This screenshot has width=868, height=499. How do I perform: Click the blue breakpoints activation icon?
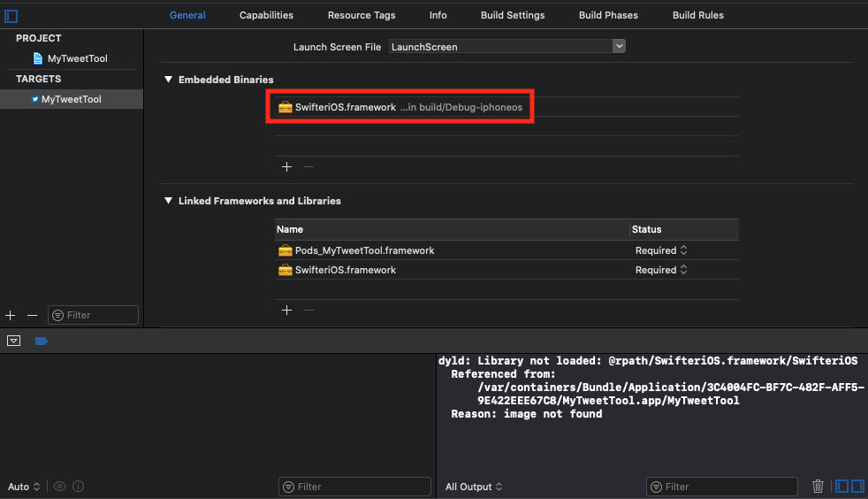coord(41,341)
